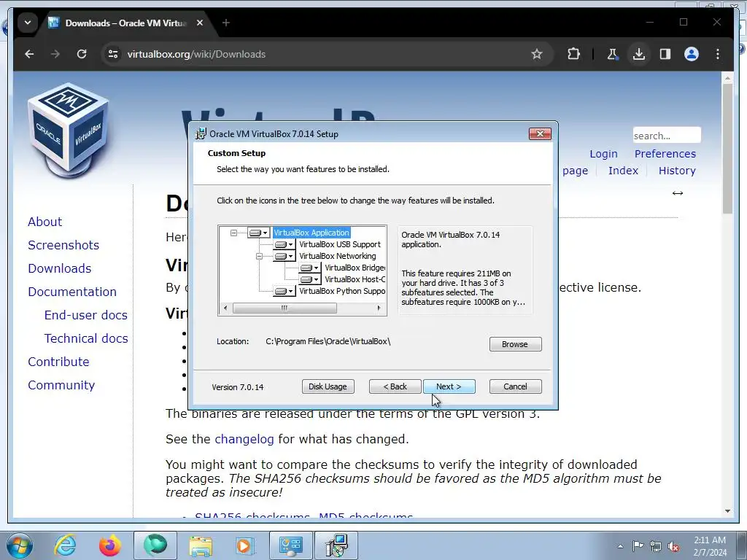The width and height of the screenshot is (747, 560).
Task: Open the Windows Start button
Action: click(20, 545)
